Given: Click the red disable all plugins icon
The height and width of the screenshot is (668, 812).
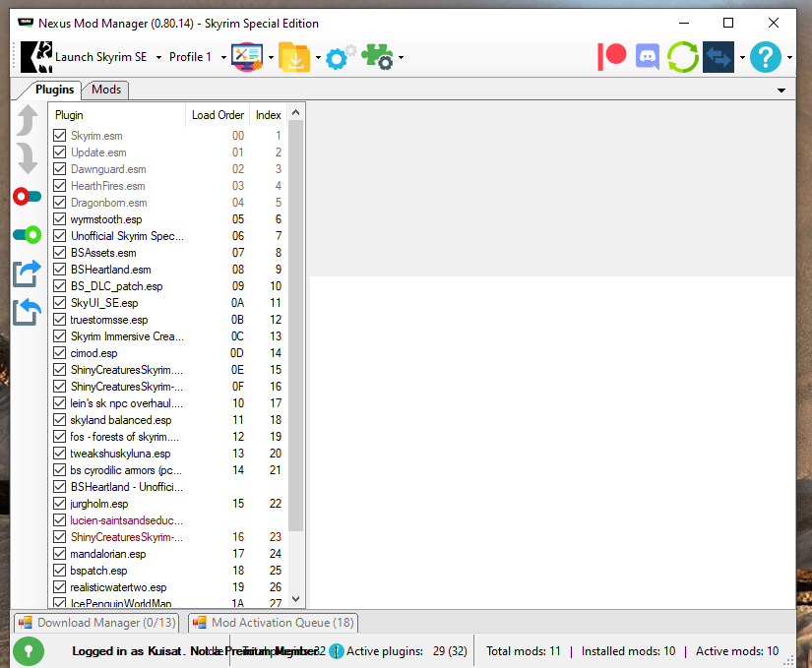Looking at the screenshot, I should (27, 197).
